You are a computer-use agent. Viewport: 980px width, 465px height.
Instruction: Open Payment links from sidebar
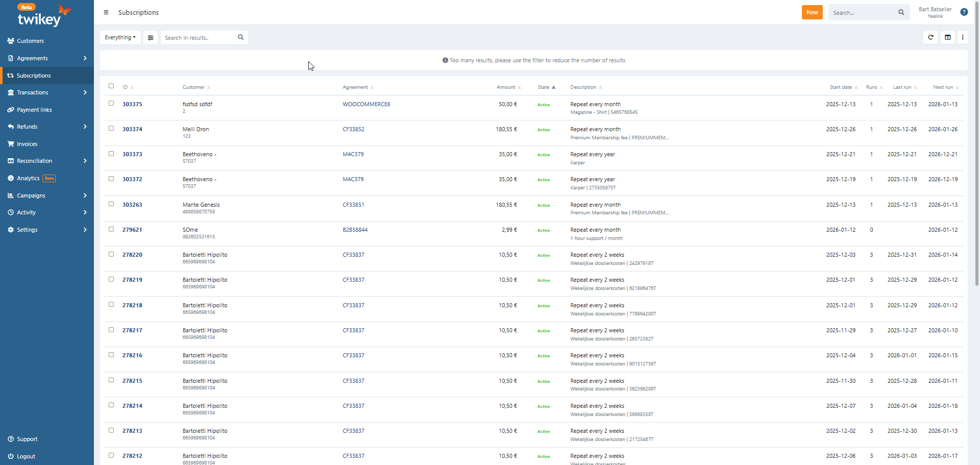(x=34, y=110)
